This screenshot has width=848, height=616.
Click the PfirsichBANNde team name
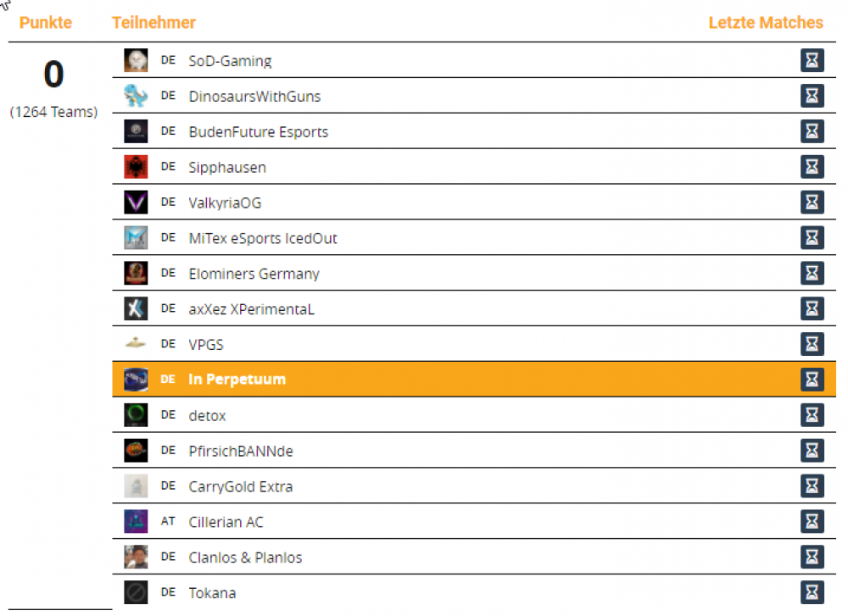click(x=241, y=451)
